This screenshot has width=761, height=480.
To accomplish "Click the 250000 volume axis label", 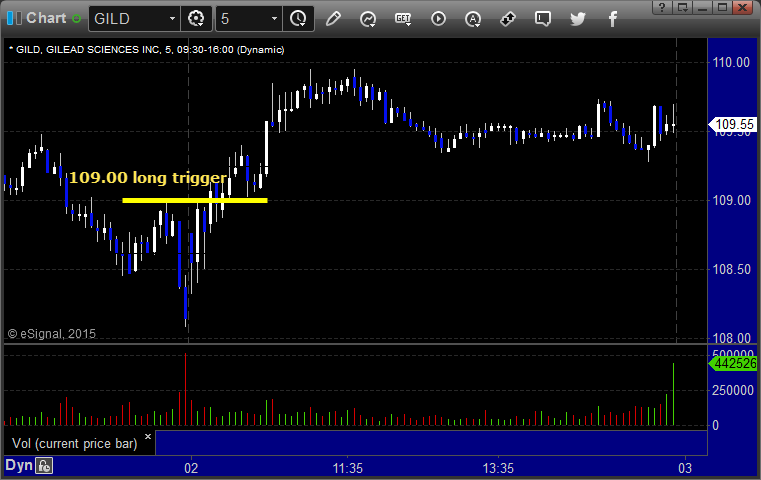I will 733,391.
